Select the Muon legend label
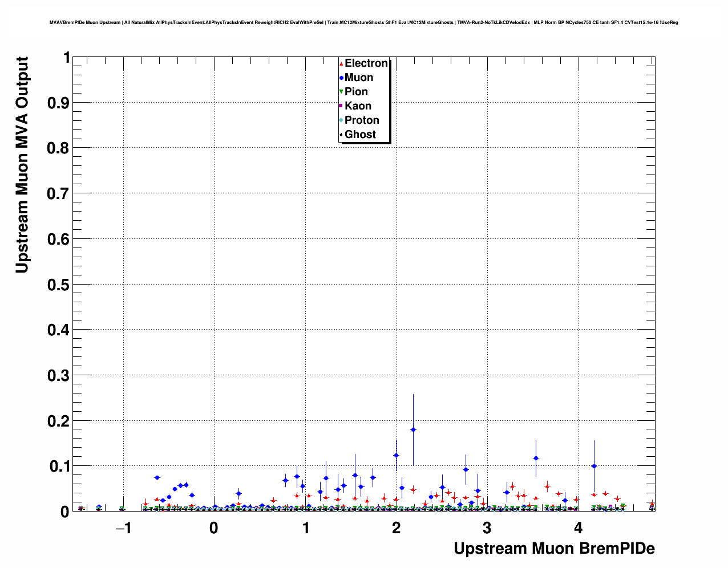This screenshot has width=728, height=568. (359, 78)
